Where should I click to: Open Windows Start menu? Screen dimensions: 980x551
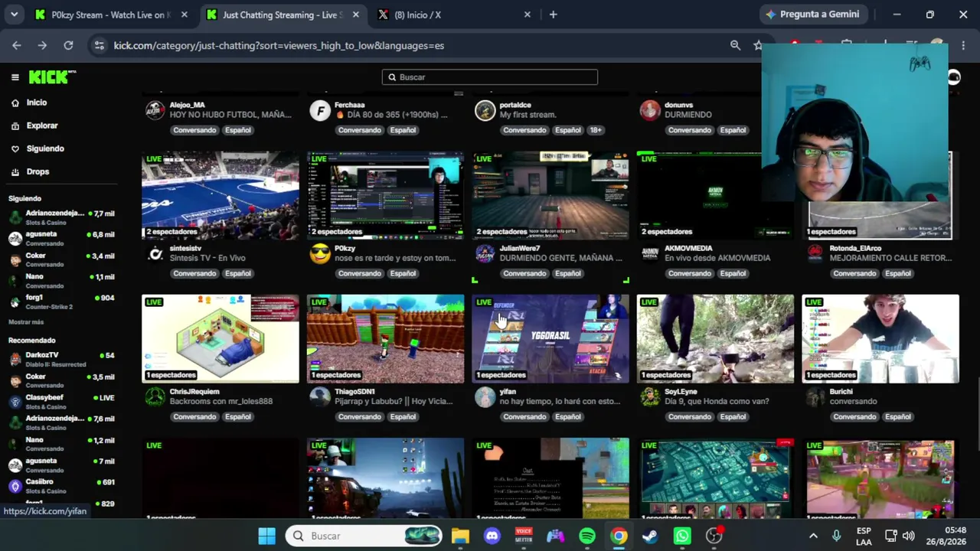coord(266,536)
